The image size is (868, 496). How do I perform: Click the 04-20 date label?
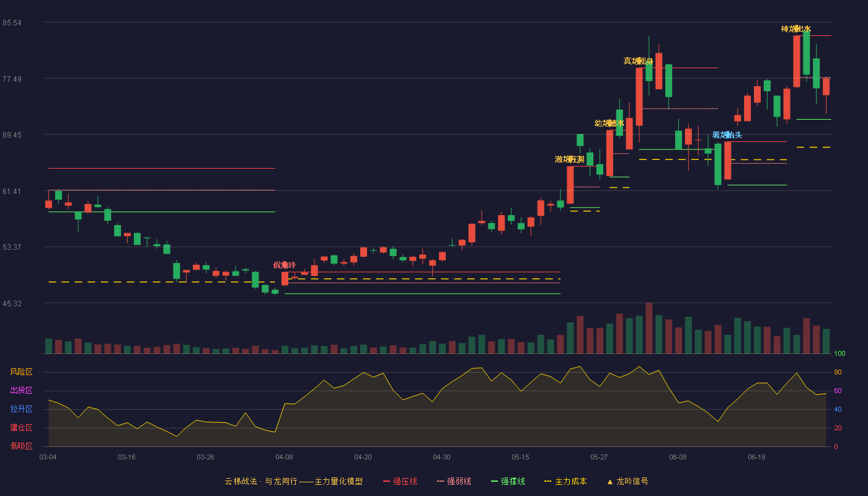pyautogui.click(x=363, y=457)
